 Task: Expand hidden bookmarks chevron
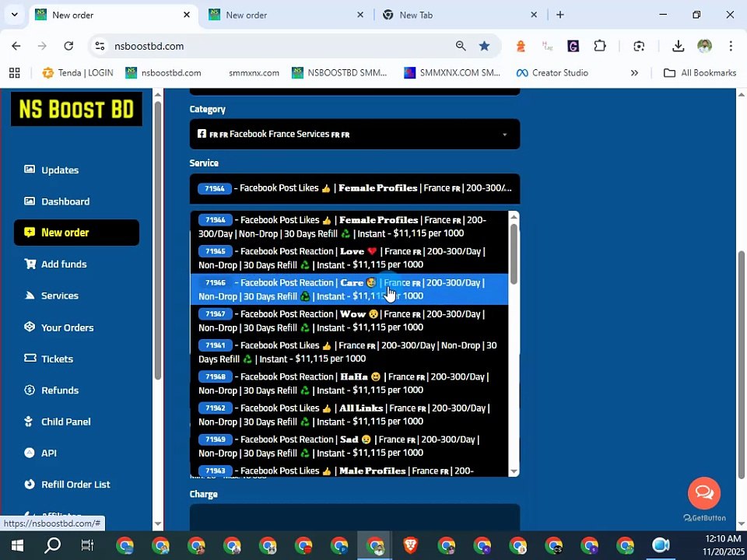click(634, 73)
